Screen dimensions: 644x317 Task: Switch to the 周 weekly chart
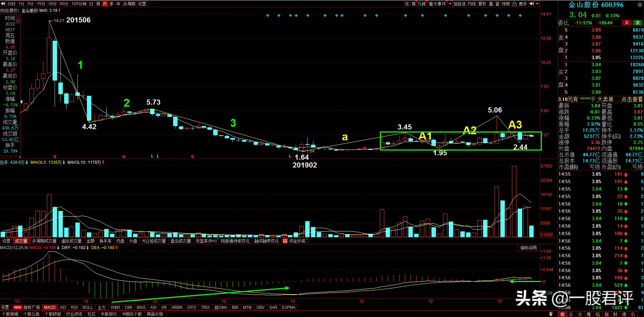(98, 4)
